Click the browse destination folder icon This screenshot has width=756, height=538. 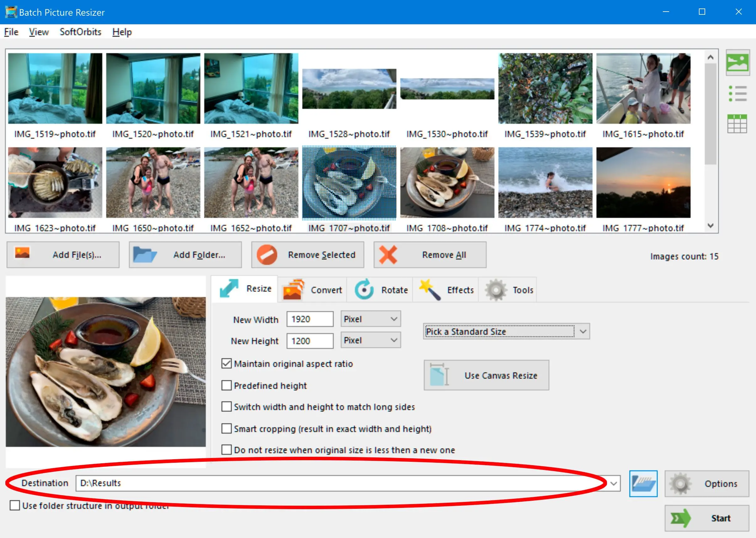tap(643, 483)
